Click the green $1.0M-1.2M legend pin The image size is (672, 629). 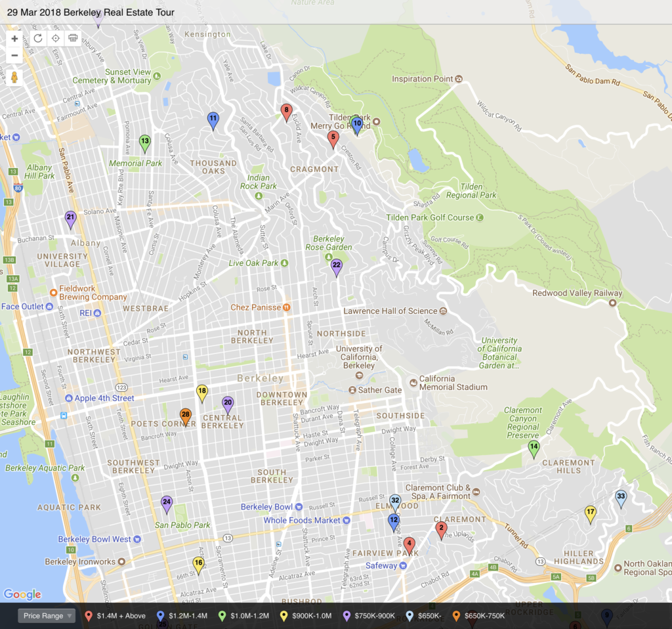pos(222,616)
